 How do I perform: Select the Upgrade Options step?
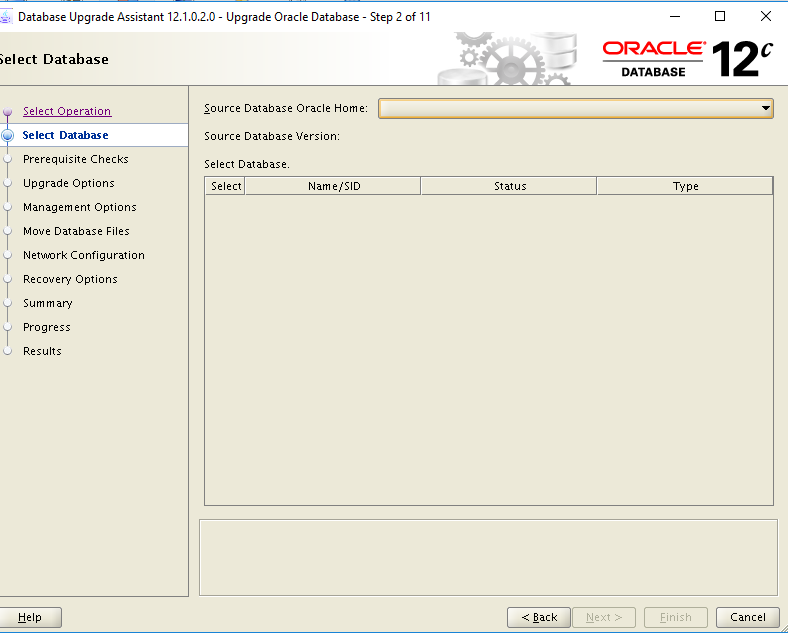click(68, 183)
